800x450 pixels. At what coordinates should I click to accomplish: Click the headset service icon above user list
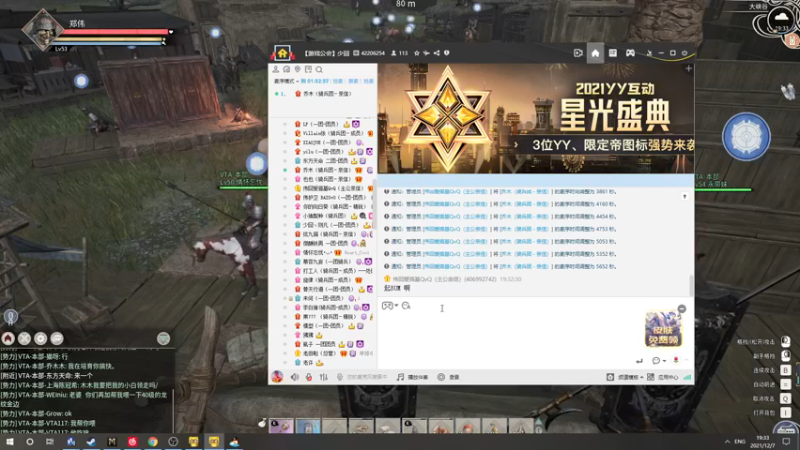click(287, 69)
